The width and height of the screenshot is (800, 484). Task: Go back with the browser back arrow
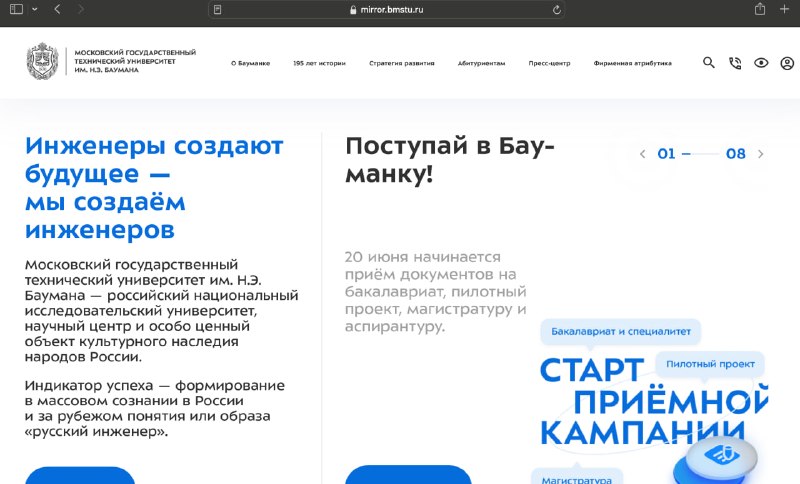click(x=57, y=9)
